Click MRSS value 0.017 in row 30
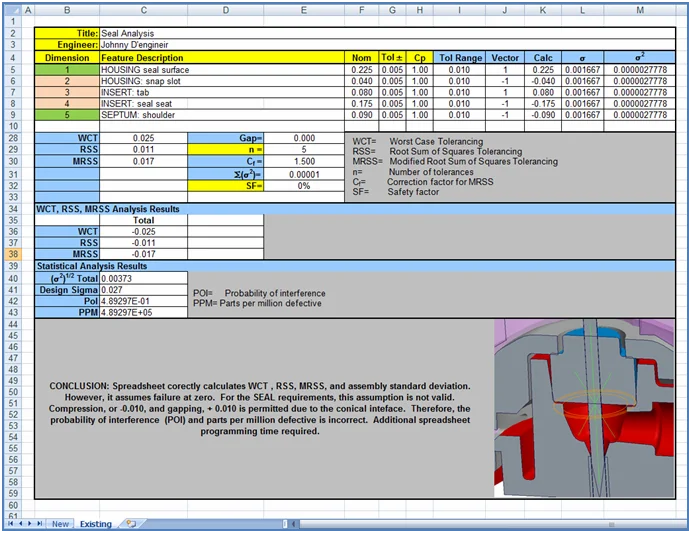 (144, 161)
